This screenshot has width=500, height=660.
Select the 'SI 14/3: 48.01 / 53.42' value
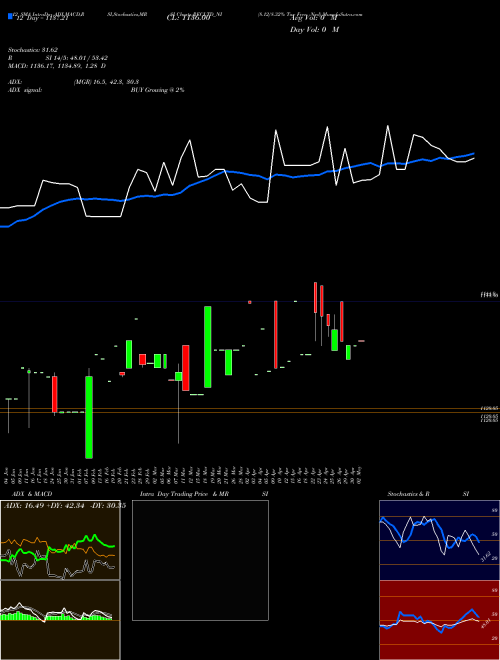point(77,58)
